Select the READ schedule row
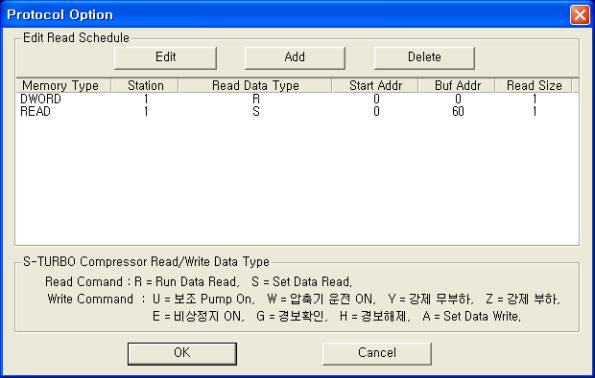Viewport: 595px width, 378px height. [297, 112]
